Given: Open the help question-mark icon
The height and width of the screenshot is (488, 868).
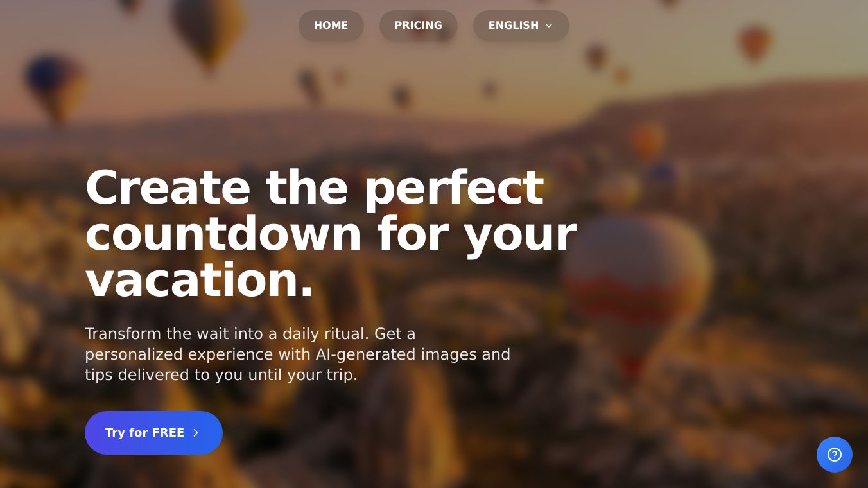Looking at the screenshot, I should tap(834, 455).
